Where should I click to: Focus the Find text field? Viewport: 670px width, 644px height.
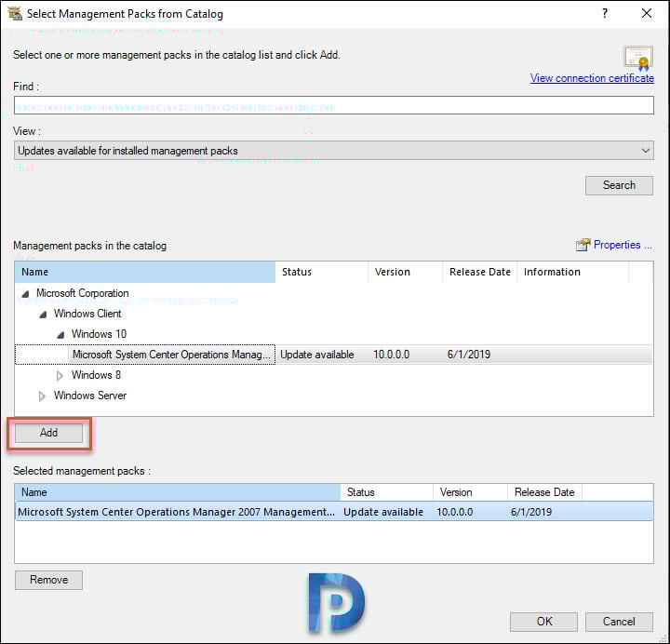(x=334, y=105)
